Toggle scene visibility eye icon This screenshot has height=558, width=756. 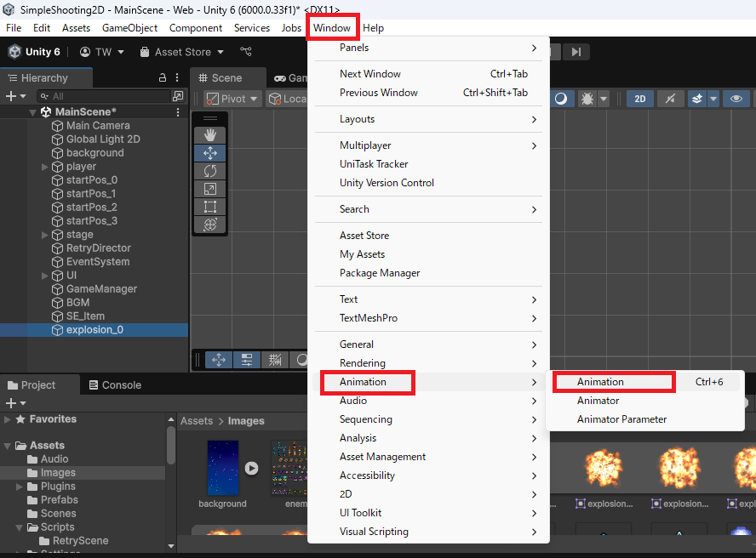[736, 99]
